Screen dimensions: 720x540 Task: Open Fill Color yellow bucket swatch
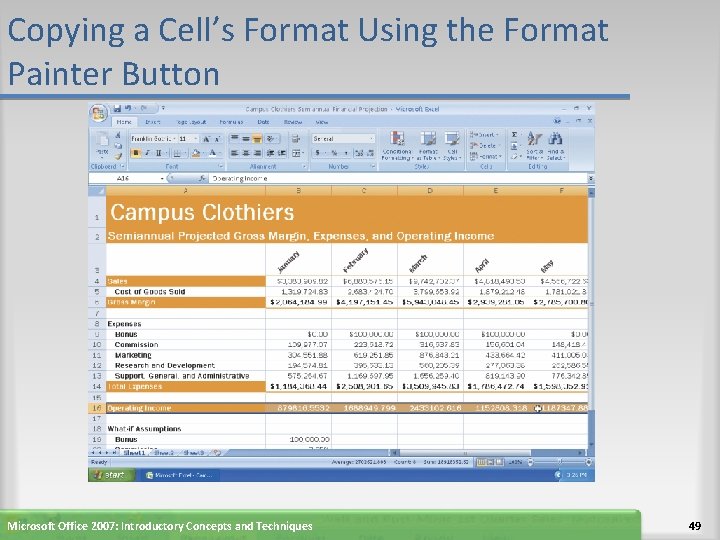tap(197, 153)
